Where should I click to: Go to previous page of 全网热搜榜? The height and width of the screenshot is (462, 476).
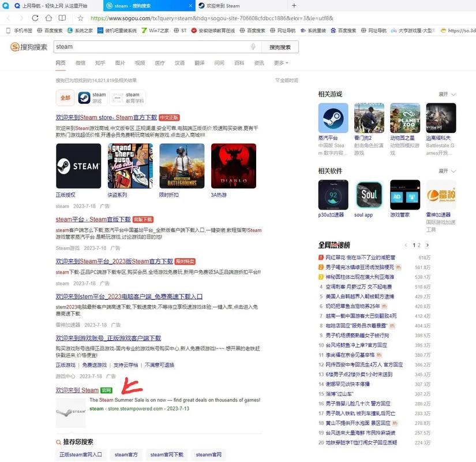click(x=406, y=245)
